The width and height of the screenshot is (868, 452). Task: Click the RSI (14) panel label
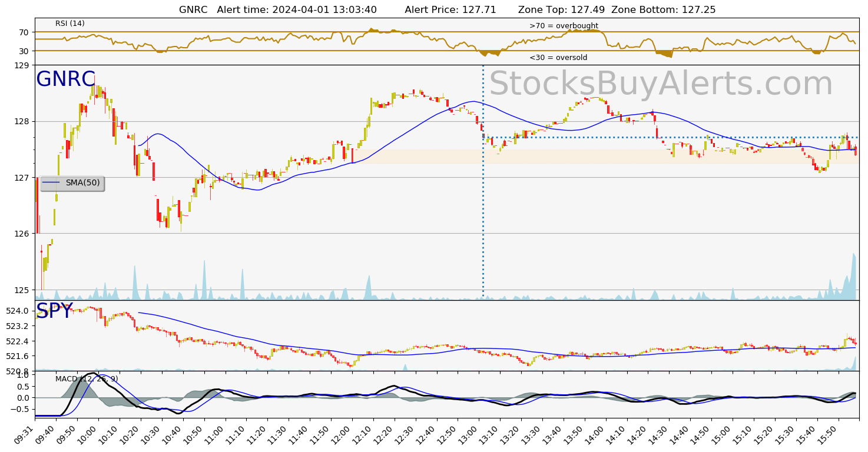pyautogui.click(x=70, y=24)
